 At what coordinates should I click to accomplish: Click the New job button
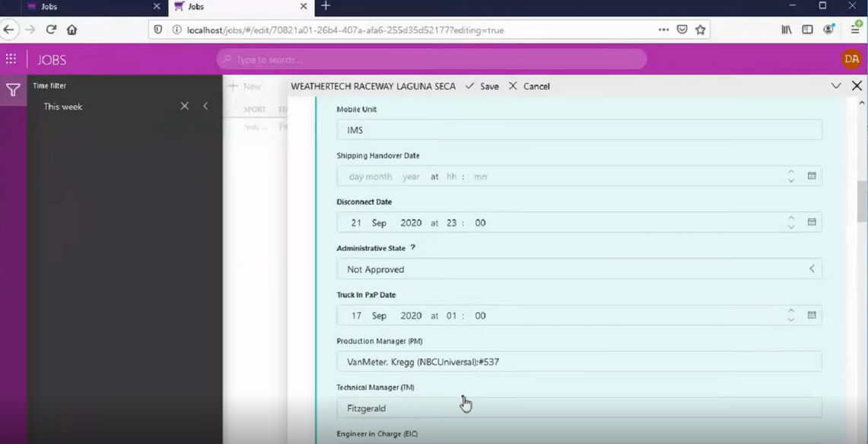(245, 87)
